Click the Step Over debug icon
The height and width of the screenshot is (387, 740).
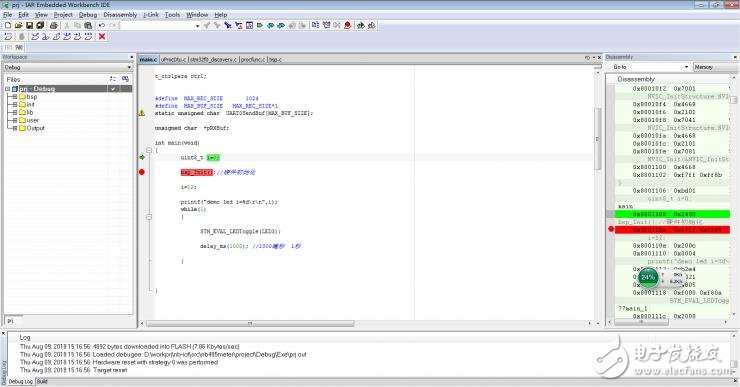pos(35,36)
